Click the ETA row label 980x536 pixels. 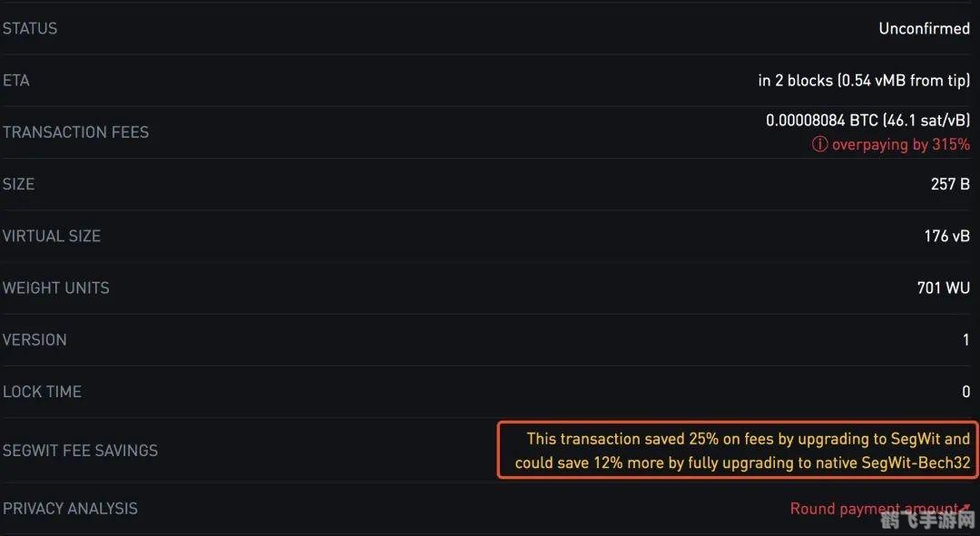pos(16,81)
